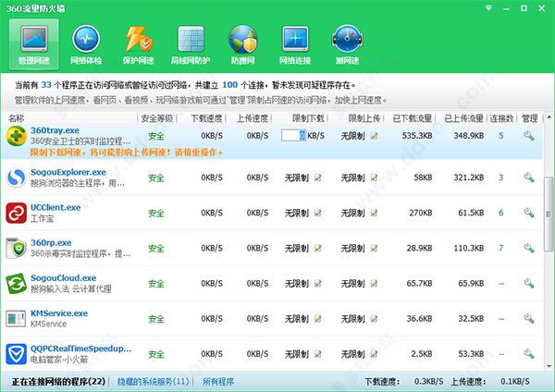
Task: Click the QQPCRealTimeSpeedup program icon
Action: coord(17,354)
